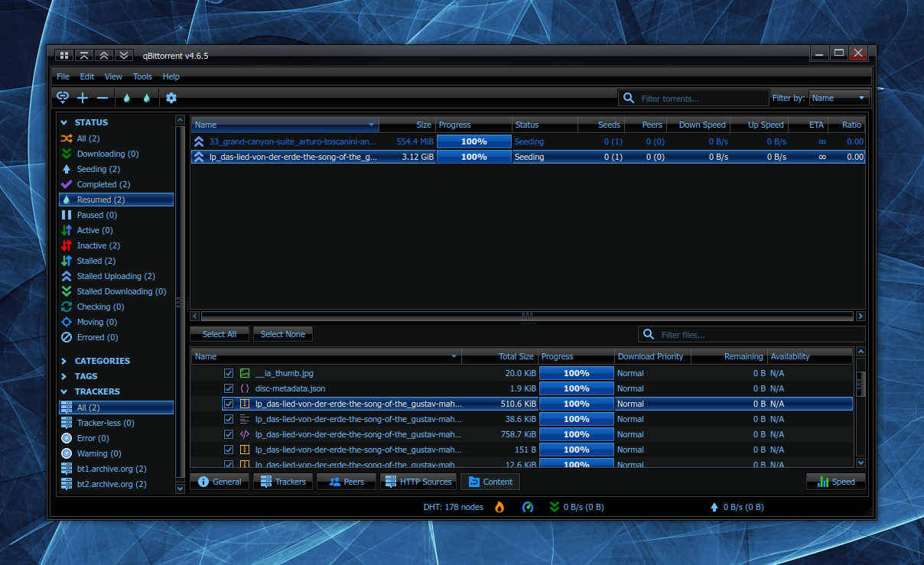This screenshot has width=924, height=565.
Task: Open the Tools menu
Action: click(142, 76)
